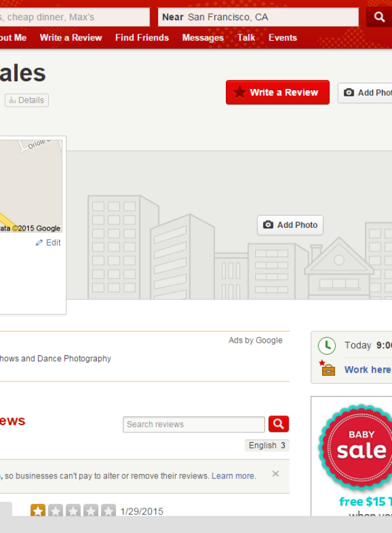Image resolution: width=392 pixels, height=533 pixels.
Task: Open Events in navigation bar
Action: click(283, 37)
